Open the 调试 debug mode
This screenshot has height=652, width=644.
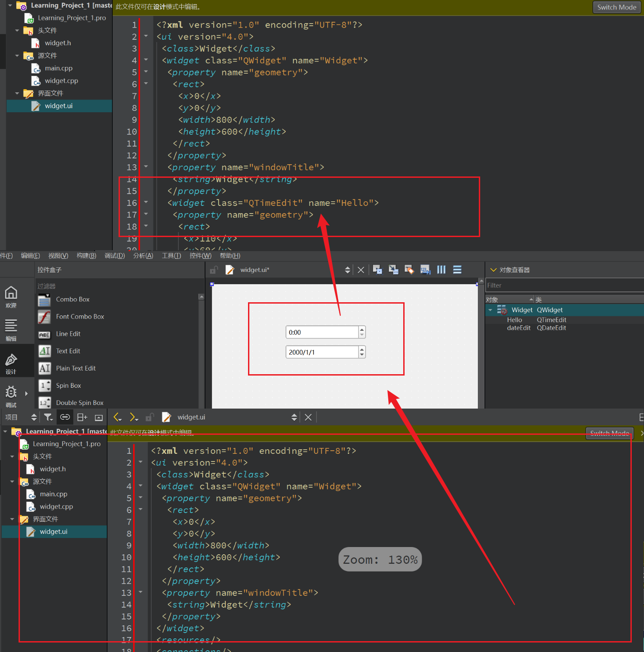tap(11, 396)
